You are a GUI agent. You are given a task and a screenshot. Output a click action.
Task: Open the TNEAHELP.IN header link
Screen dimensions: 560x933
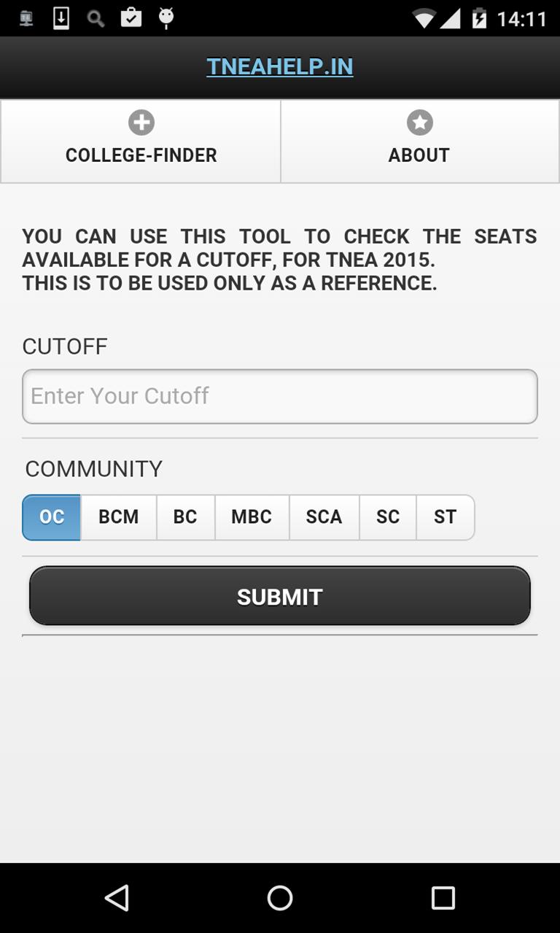pyautogui.click(x=280, y=66)
